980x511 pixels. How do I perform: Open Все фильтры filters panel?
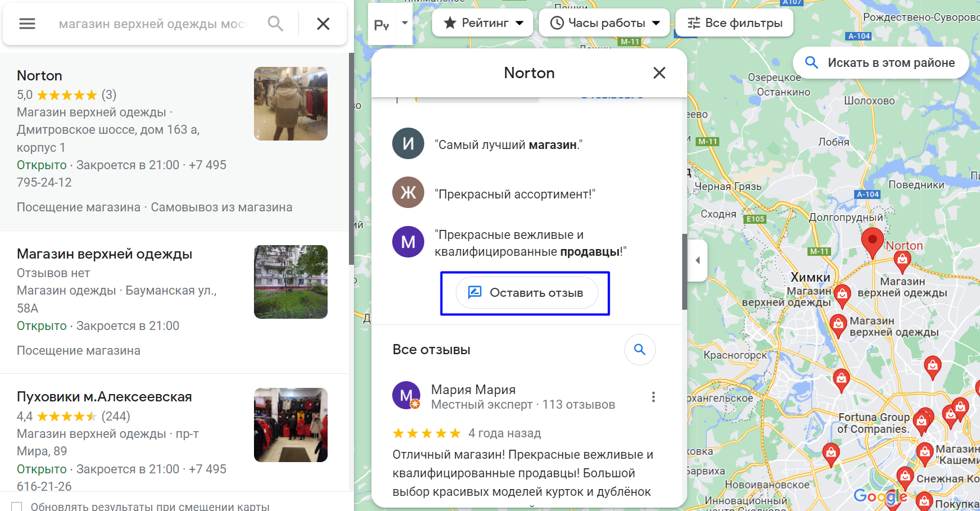coord(734,23)
